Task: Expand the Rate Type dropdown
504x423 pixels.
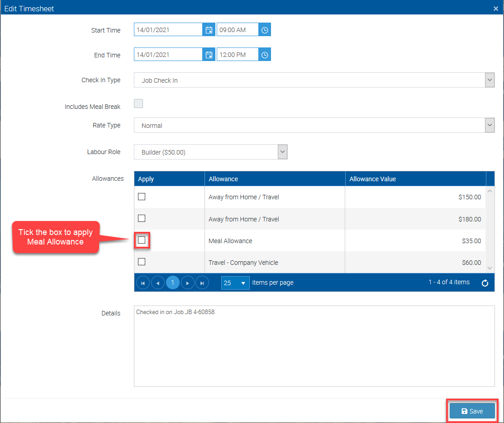Action: [x=490, y=125]
